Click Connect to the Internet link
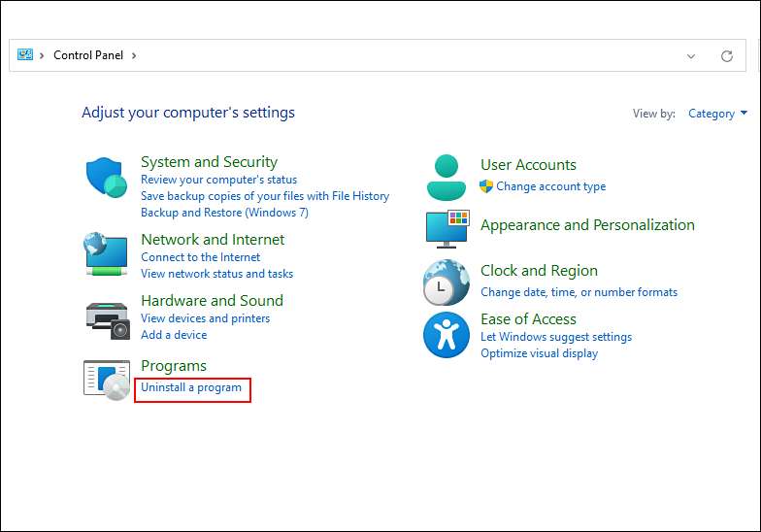Screen dimensions: 761x532 200,257
